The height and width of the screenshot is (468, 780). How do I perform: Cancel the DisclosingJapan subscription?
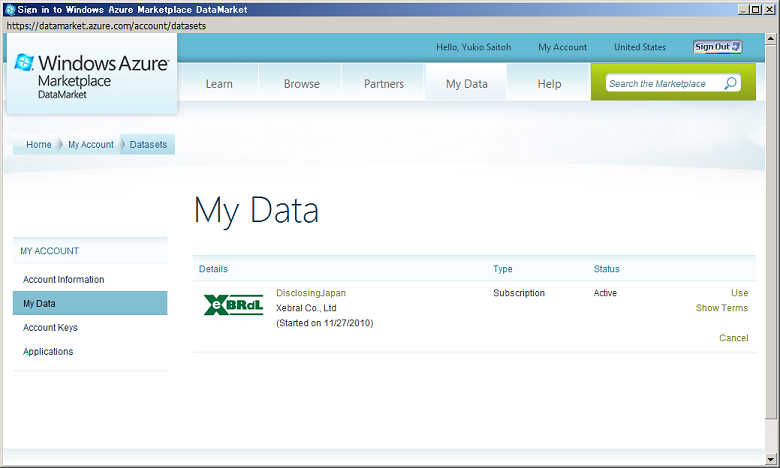tap(733, 338)
